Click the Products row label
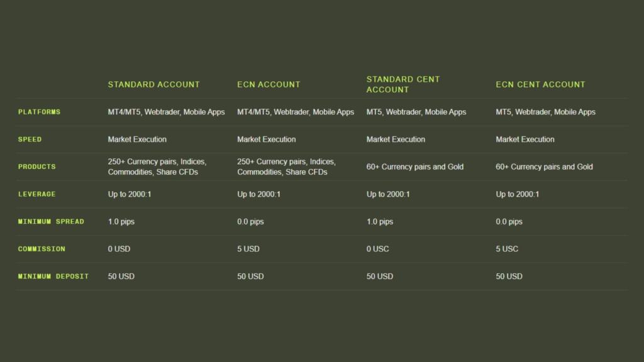The height and width of the screenshot is (362, 644). point(36,167)
